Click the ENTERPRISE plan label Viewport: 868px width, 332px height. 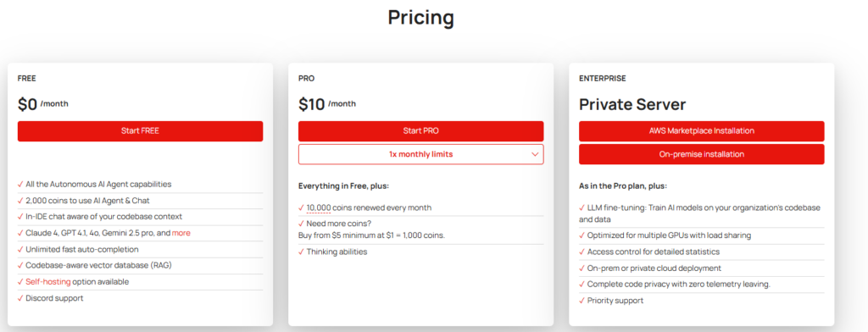tap(603, 79)
